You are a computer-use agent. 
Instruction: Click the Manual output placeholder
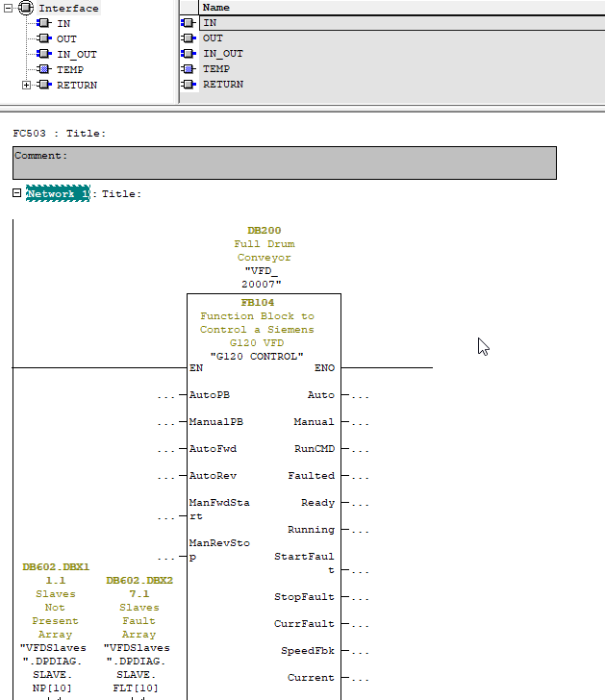point(360,422)
